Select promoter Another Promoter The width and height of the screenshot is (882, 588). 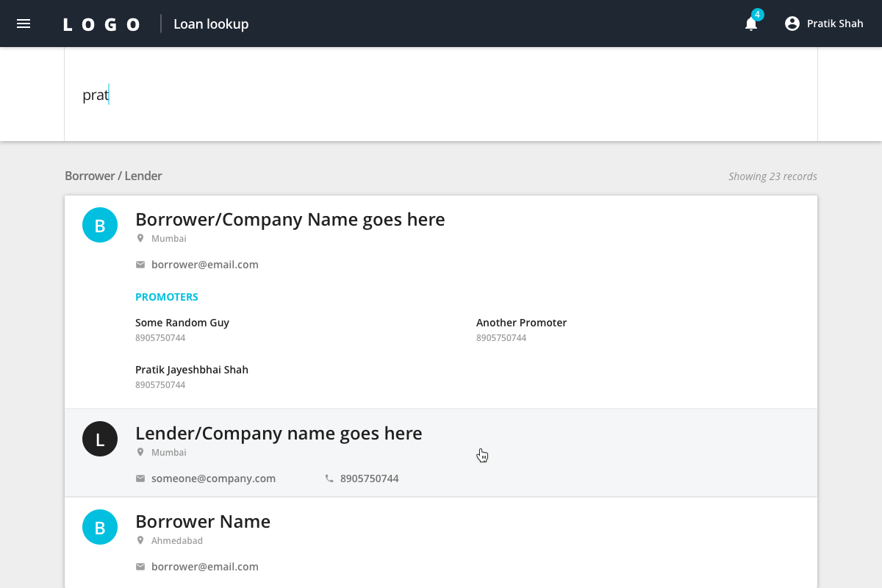[x=521, y=323]
